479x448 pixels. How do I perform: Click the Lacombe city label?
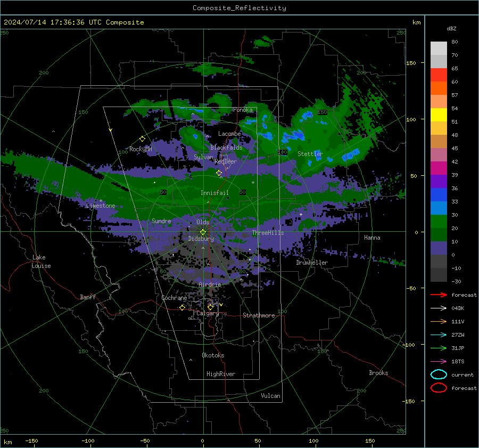pos(229,134)
